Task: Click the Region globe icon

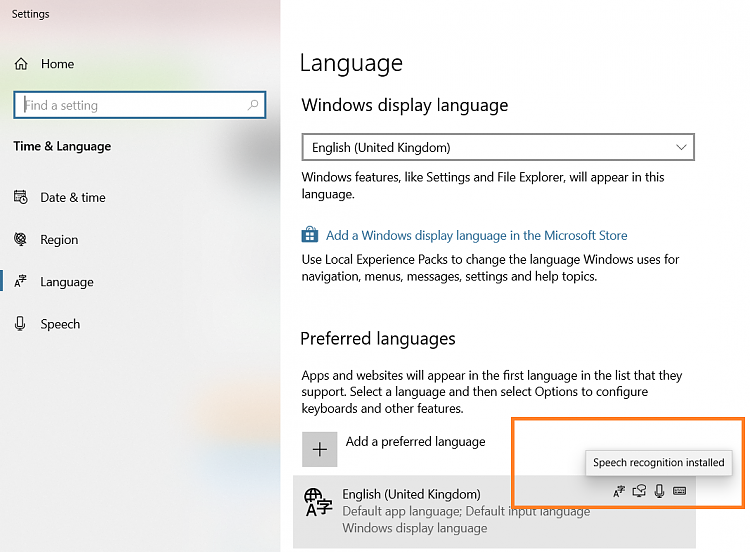Action: 21,239
